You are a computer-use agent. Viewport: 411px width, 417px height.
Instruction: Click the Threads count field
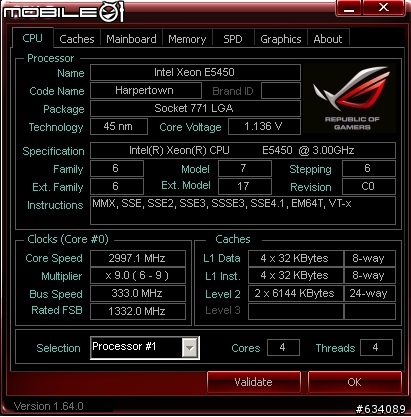point(376,348)
